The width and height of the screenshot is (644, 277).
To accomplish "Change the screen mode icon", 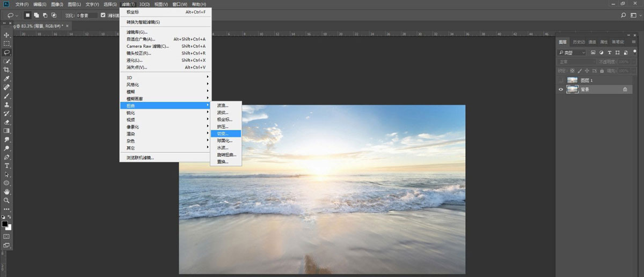I will point(6,245).
